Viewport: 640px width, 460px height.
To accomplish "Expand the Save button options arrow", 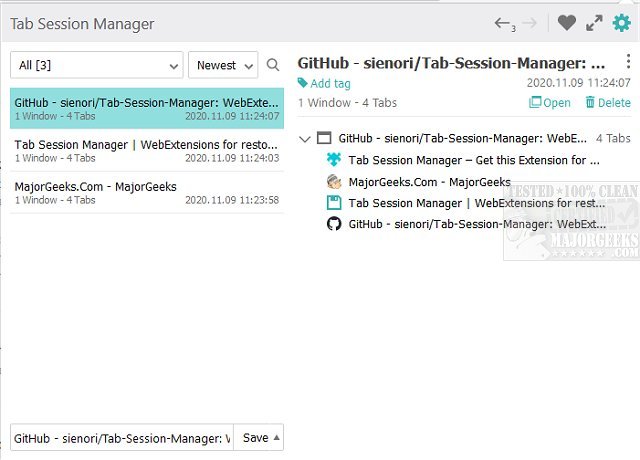I will point(276,438).
